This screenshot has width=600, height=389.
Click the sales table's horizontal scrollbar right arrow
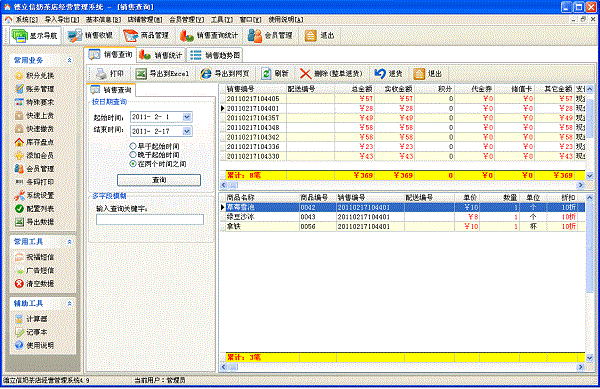pos(580,185)
